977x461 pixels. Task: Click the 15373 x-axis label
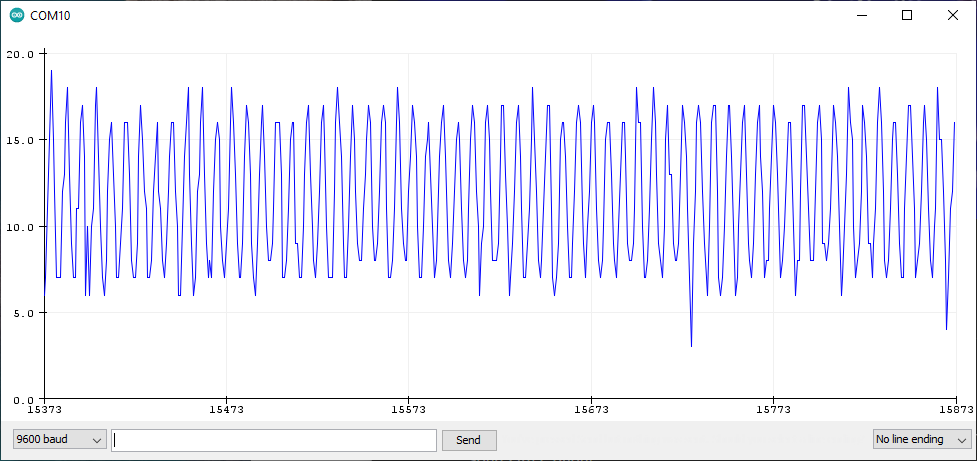pyautogui.click(x=45, y=410)
